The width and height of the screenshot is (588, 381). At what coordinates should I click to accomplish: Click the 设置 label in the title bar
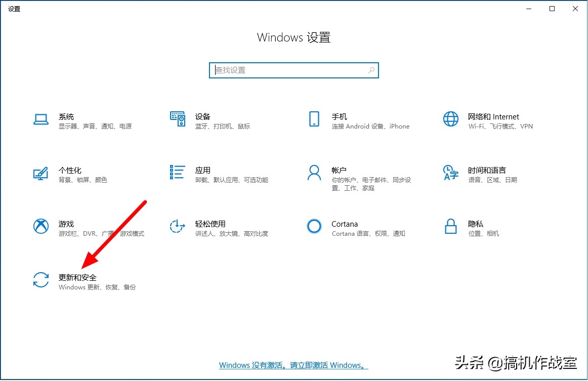[x=14, y=8]
